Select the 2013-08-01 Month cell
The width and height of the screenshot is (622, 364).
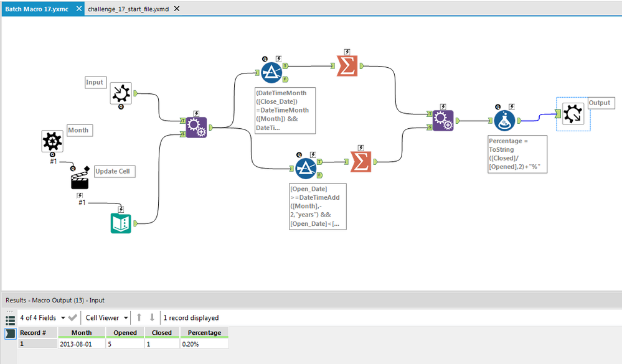point(82,343)
